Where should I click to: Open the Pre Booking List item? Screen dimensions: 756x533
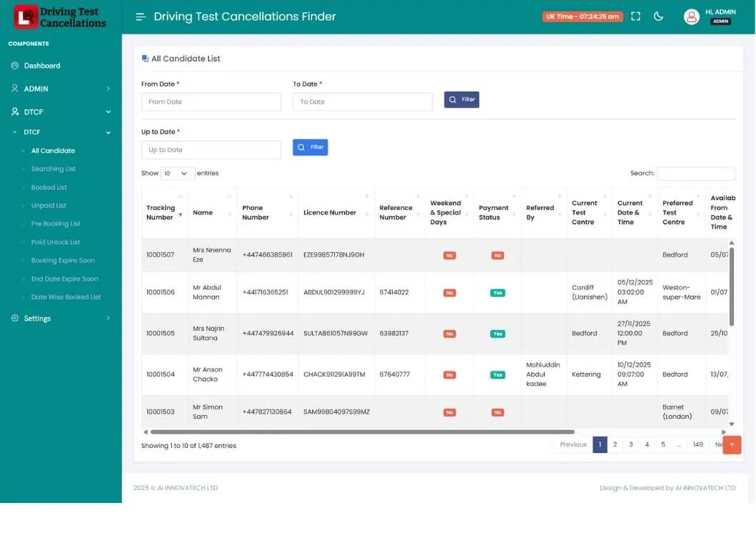pos(56,224)
